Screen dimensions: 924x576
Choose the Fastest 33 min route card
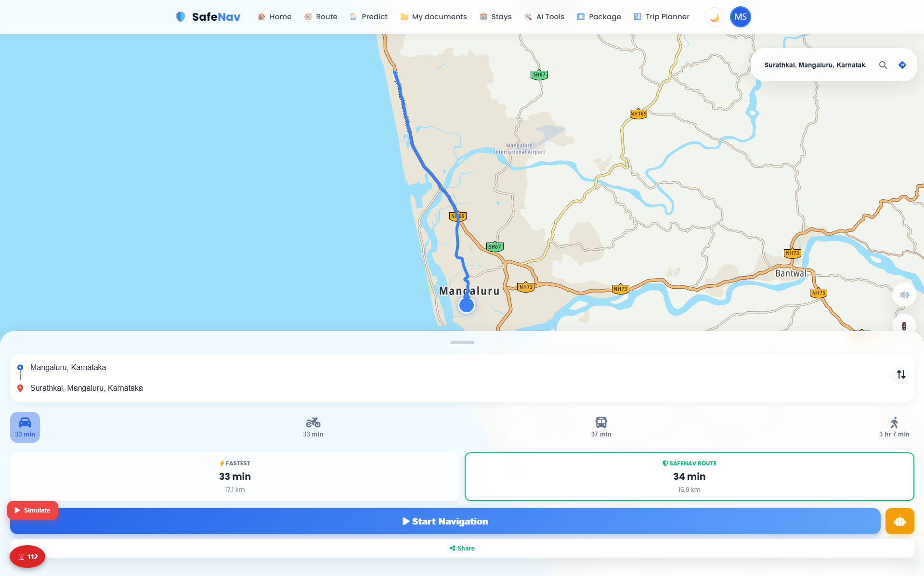click(x=235, y=476)
